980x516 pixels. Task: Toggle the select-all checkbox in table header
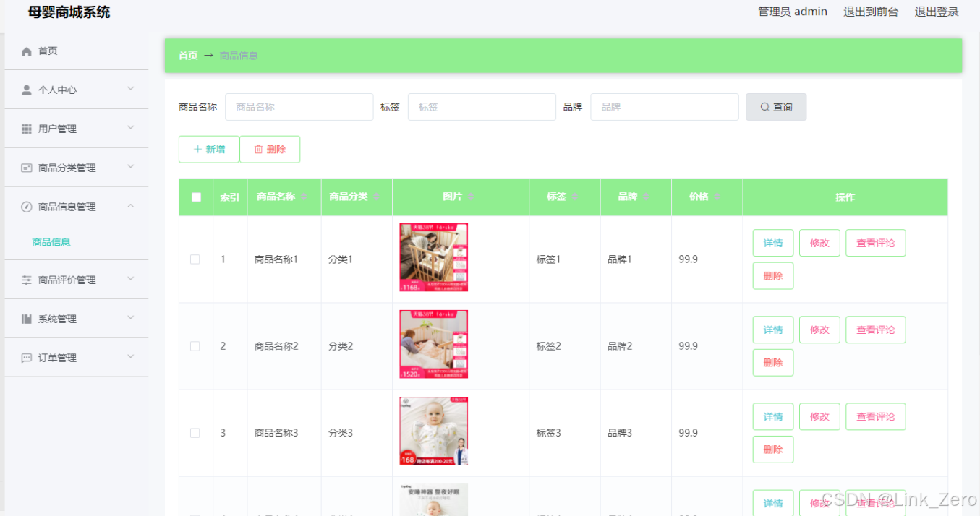click(x=195, y=197)
